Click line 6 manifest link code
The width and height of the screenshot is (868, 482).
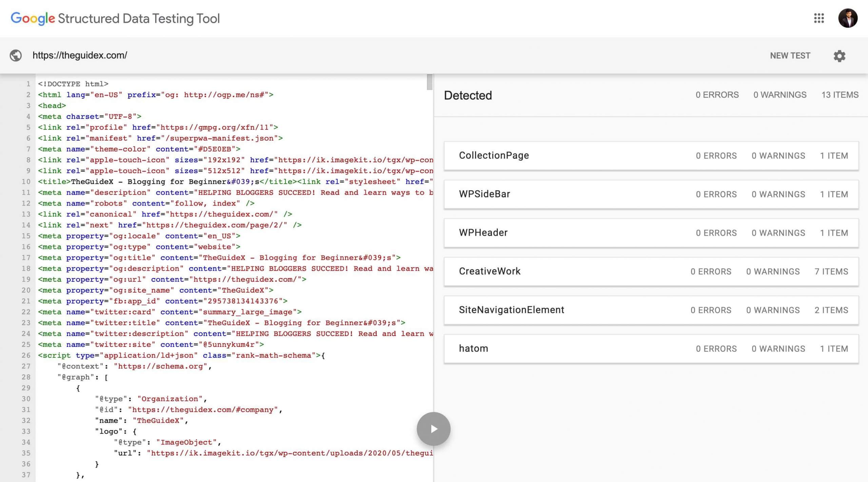160,138
